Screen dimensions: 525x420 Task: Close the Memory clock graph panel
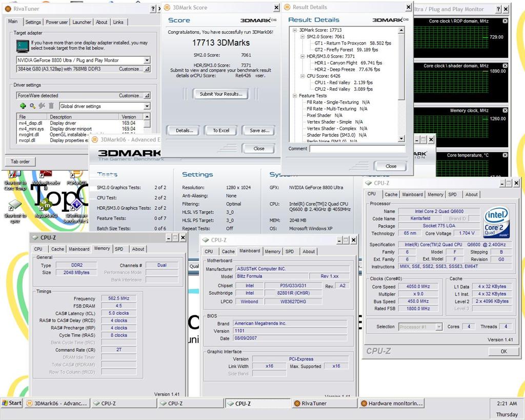tap(505, 110)
